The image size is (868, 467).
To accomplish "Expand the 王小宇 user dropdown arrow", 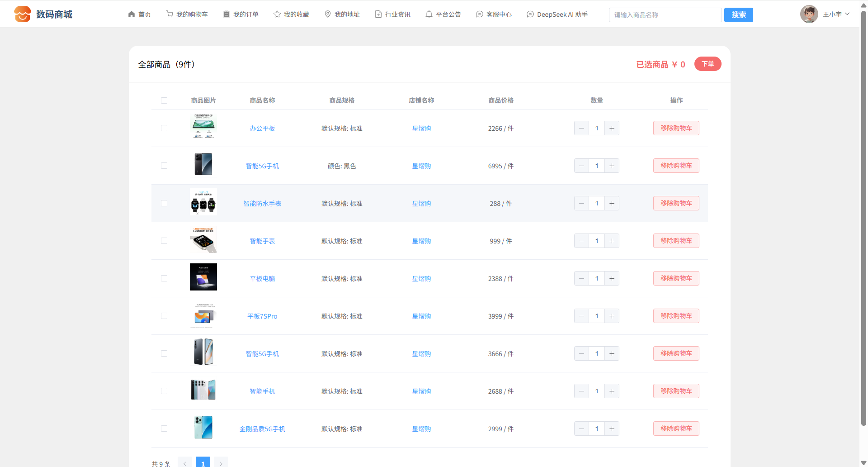I will pos(847,14).
